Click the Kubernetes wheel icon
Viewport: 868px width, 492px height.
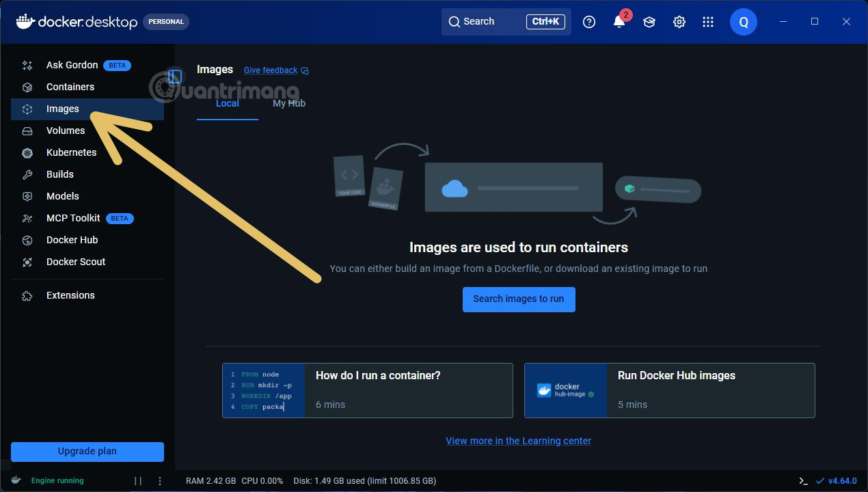[x=27, y=153]
